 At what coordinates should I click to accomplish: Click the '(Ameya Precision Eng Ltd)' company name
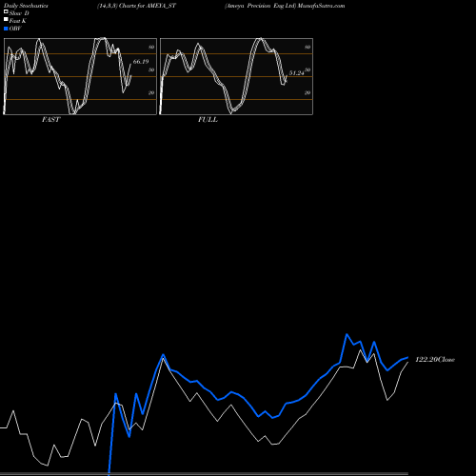pos(260,6)
